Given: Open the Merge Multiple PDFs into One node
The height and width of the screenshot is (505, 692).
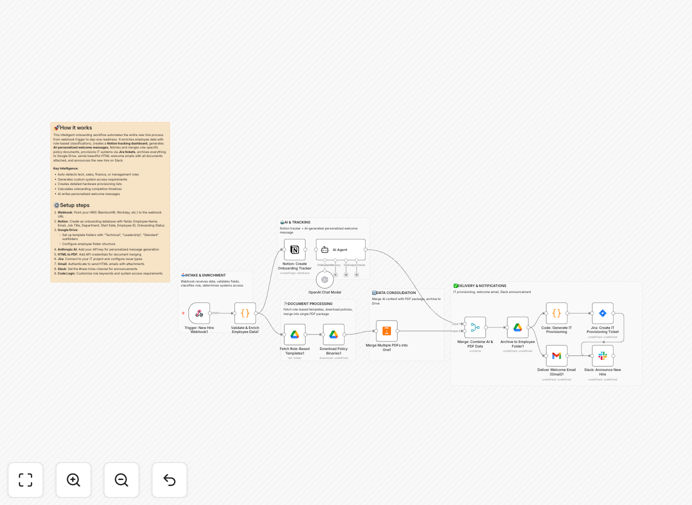Looking at the screenshot, I should (387, 331).
